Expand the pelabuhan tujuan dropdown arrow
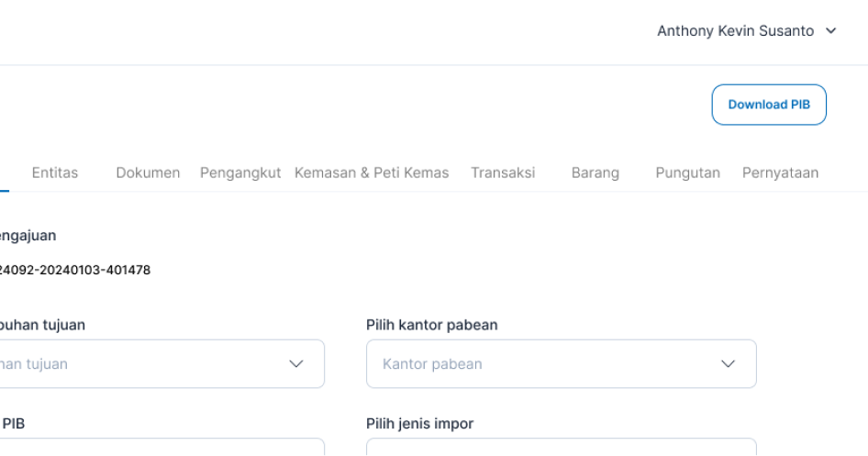The image size is (868, 456). (296, 364)
